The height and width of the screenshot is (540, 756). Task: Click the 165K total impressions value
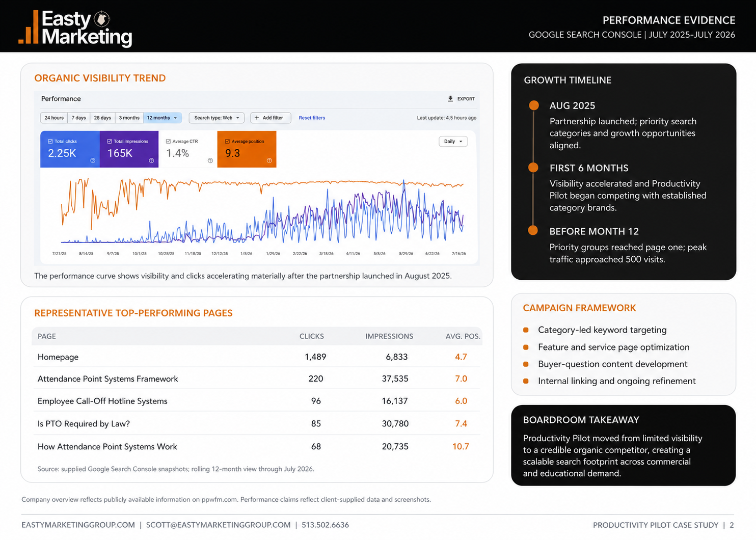click(x=120, y=153)
